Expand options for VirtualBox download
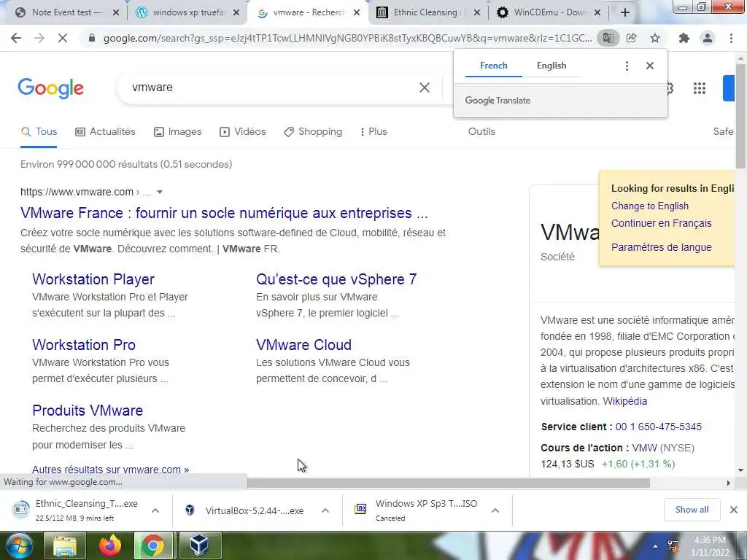 tap(325, 510)
